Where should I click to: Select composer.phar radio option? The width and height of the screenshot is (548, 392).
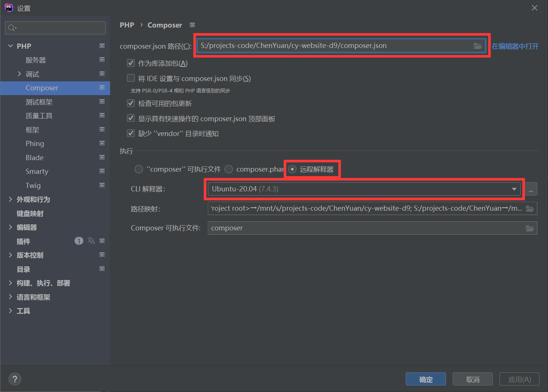click(x=229, y=169)
